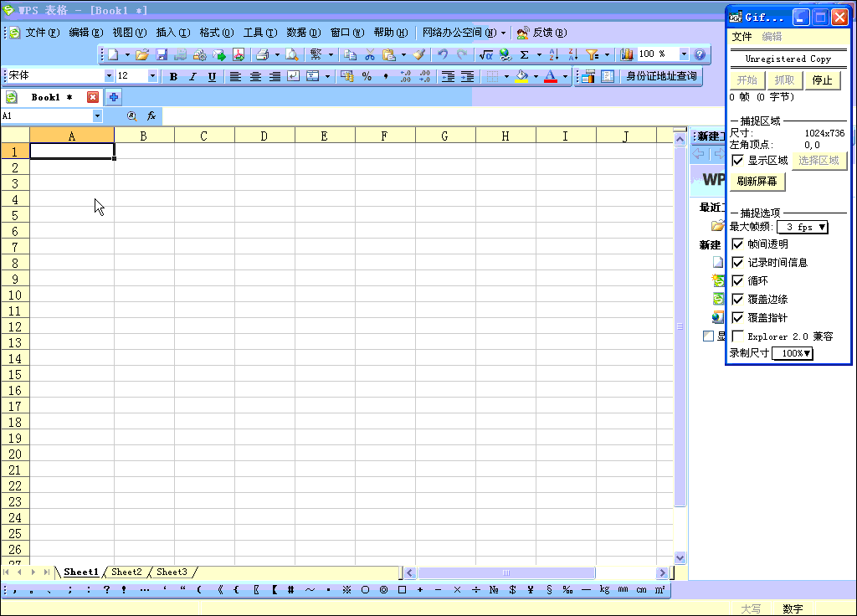Click the 刷新屏幕 button
Viewport: 857px width, 616px height.
click(x=757, y=182)
